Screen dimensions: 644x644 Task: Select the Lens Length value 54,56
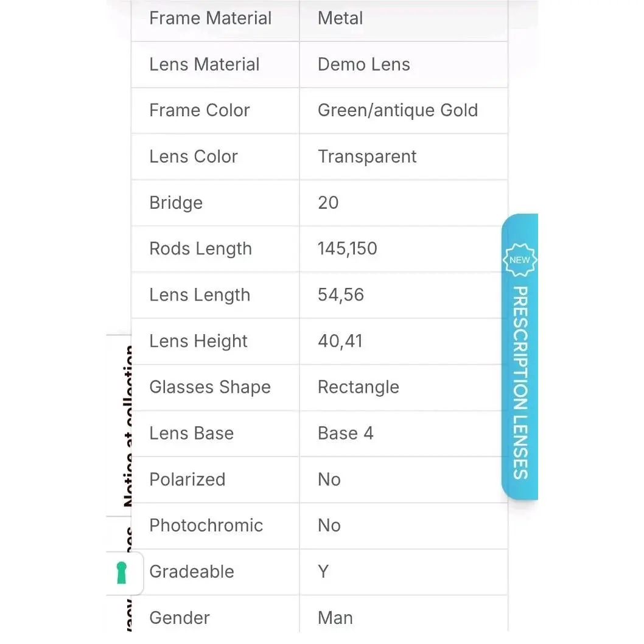coord(341,295)
